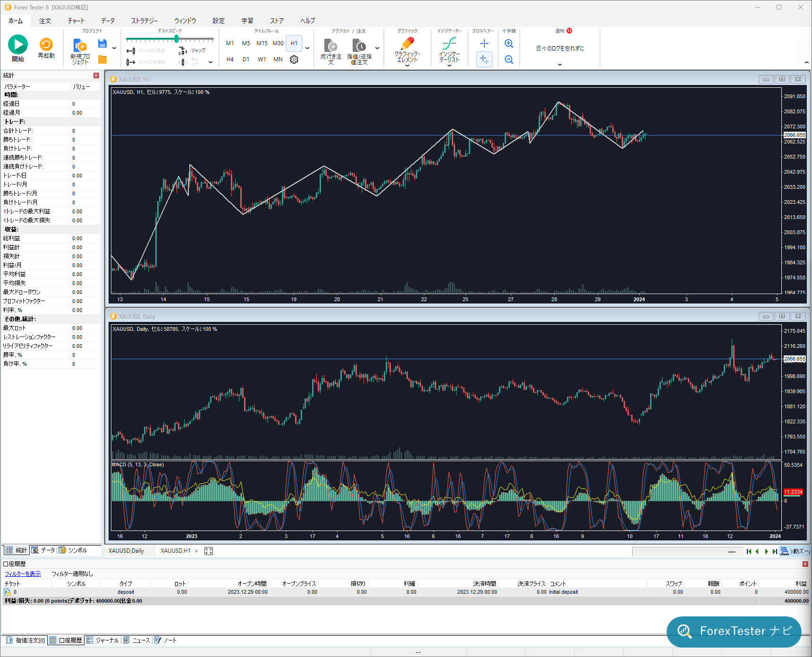Switch to the 統計 panel tab

click(x=17, y=550)
